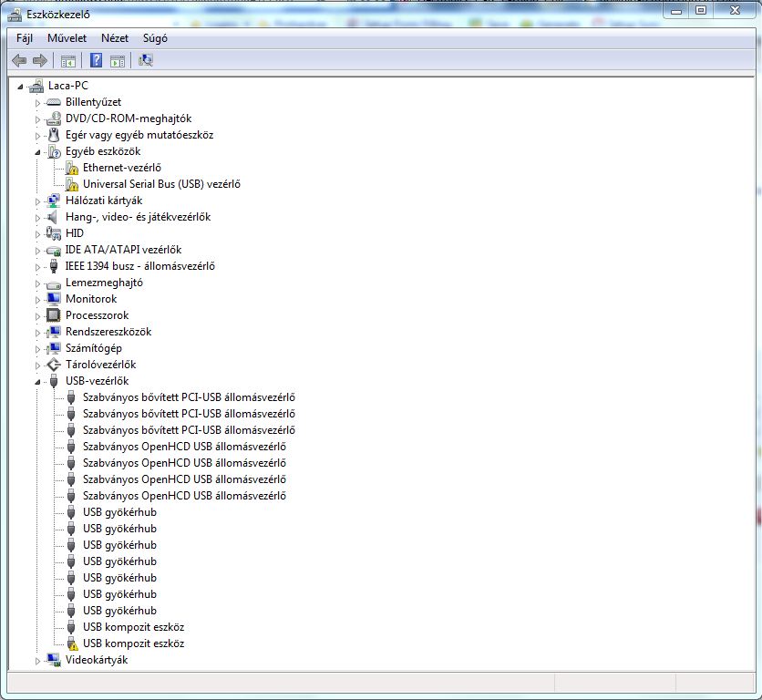Image resolution: width=762 pixels, height=700 pixels.
Task: Click warning icon beside Universal Serial Bus (USB) vezérlő
Action: pos(71,185)
